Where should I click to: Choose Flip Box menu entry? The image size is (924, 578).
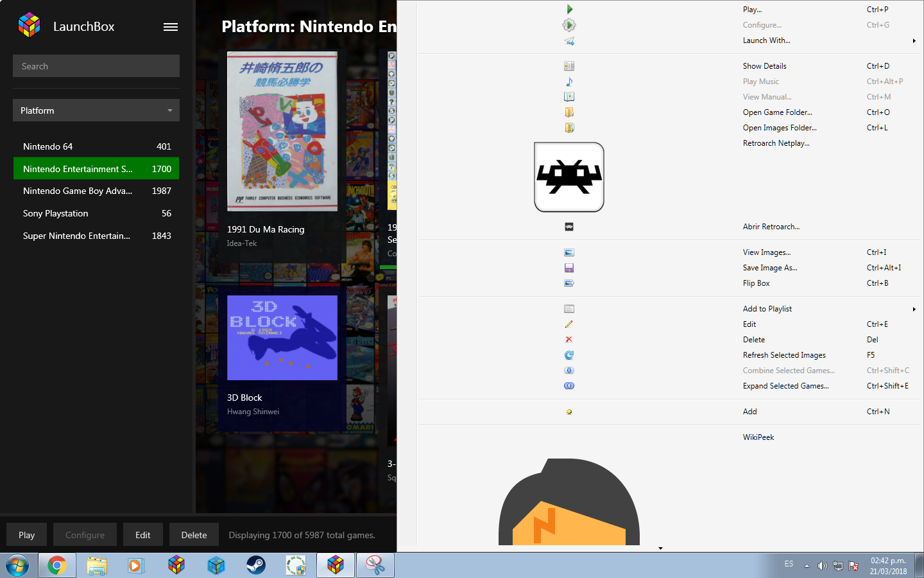coord(756,283)
